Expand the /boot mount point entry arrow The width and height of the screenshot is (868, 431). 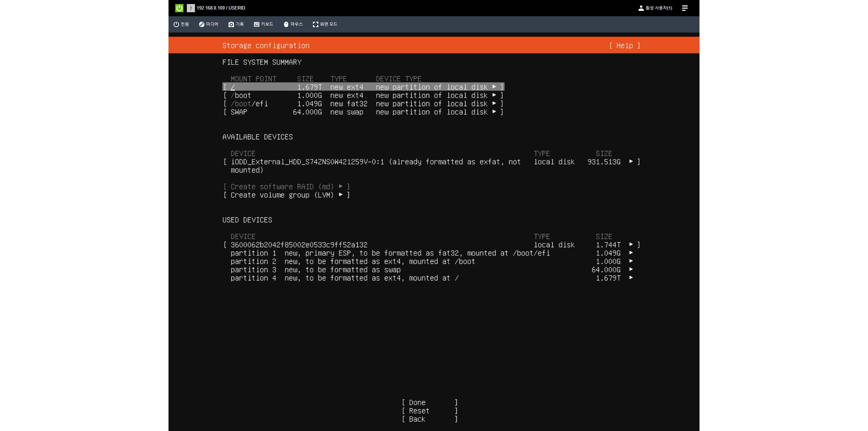(494, 95)
